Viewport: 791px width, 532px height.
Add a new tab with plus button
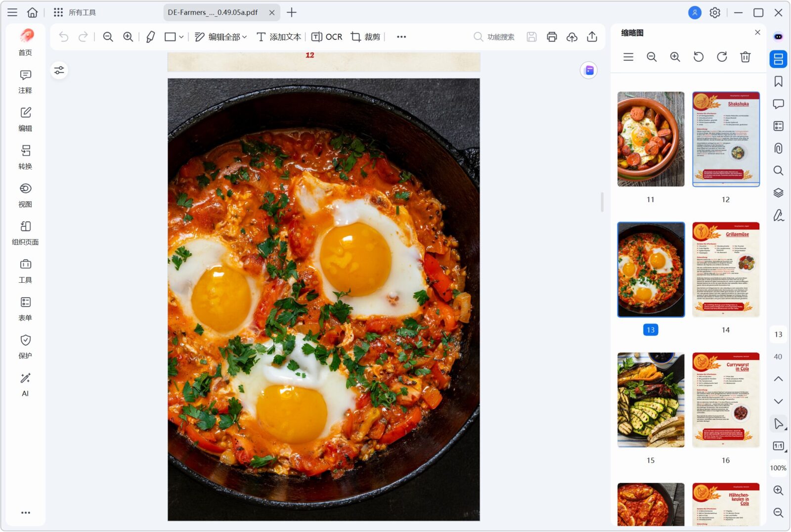pyautogui.click(x=292, y=12)
